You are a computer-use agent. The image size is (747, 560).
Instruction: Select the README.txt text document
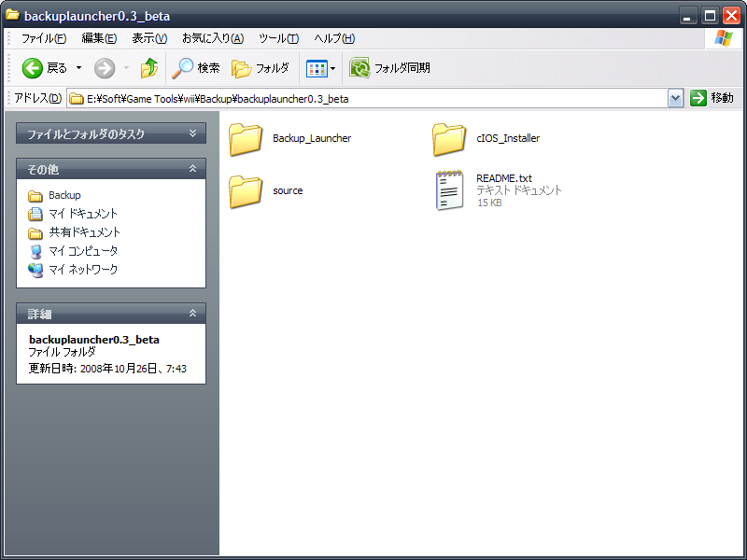[x=499, y=190]
